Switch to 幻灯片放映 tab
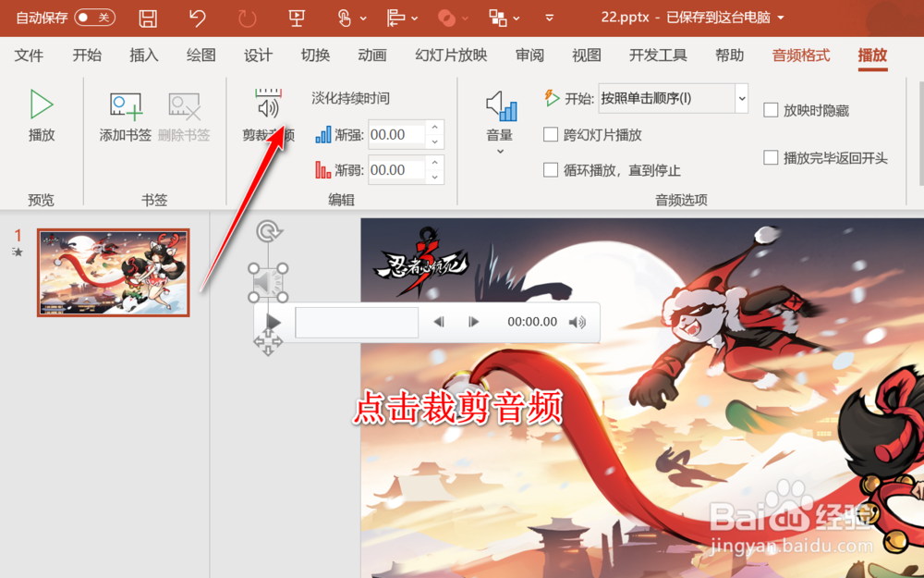The height and width of the screenshot is (578, 924). click(451, 55)
